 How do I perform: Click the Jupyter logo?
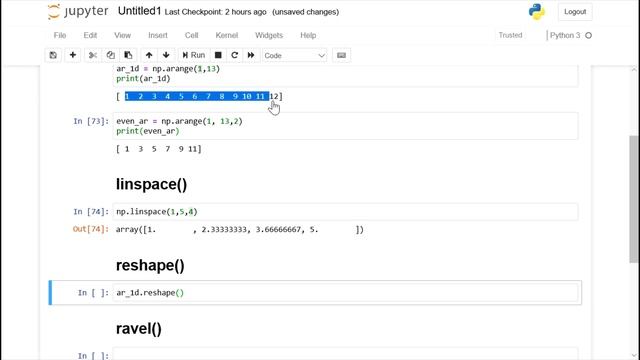78,11
